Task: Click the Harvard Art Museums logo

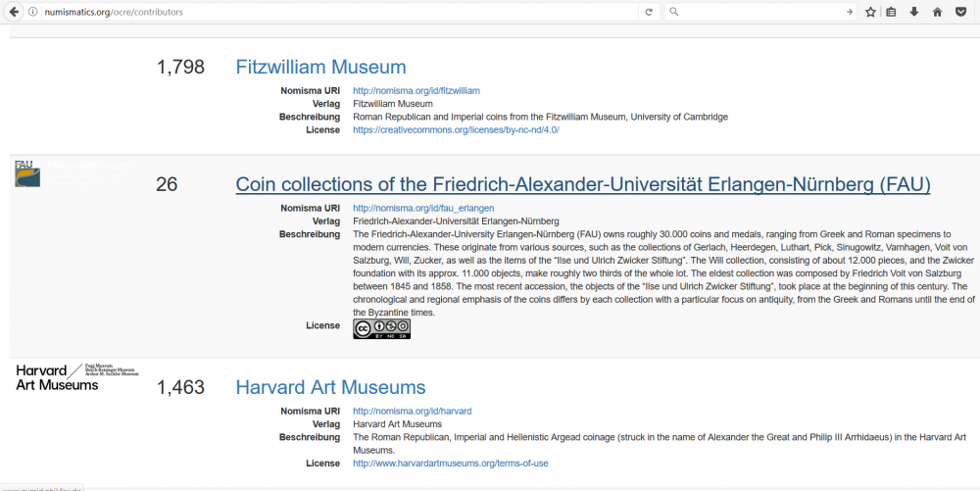Action: (76, 376)
